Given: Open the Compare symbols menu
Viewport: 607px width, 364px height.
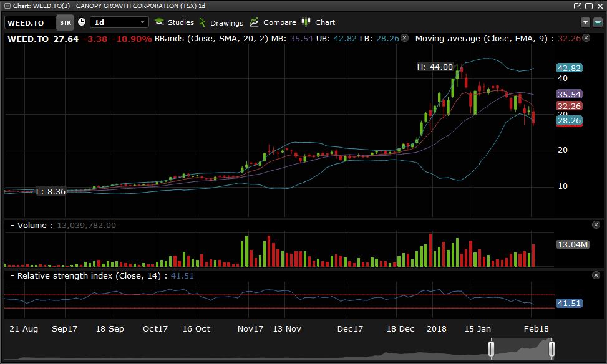Looking at the screenshot, I should click(x=273, y=22).
